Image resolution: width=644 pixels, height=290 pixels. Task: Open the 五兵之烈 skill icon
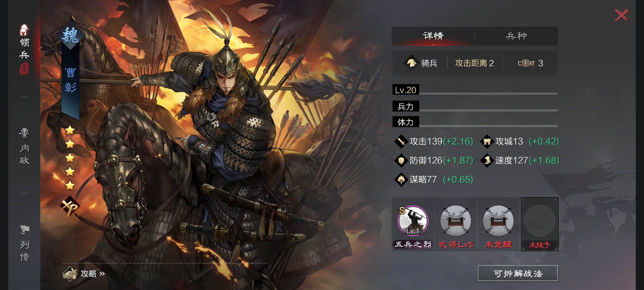(x=413, y=220)
